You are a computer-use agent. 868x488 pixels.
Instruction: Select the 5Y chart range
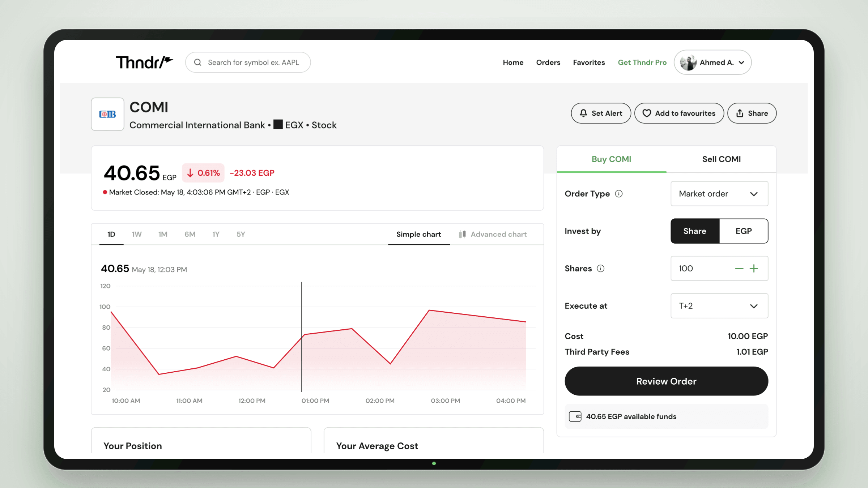(x=241, y=234)
